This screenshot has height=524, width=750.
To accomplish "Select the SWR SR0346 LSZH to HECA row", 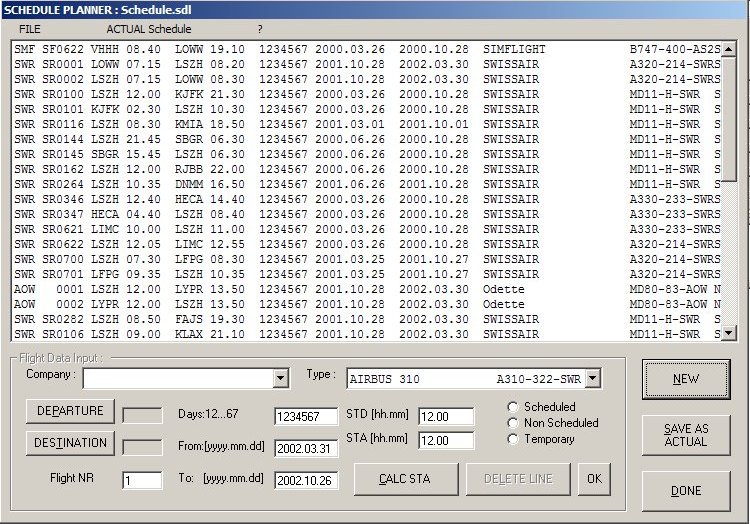I will coord(367,199).
